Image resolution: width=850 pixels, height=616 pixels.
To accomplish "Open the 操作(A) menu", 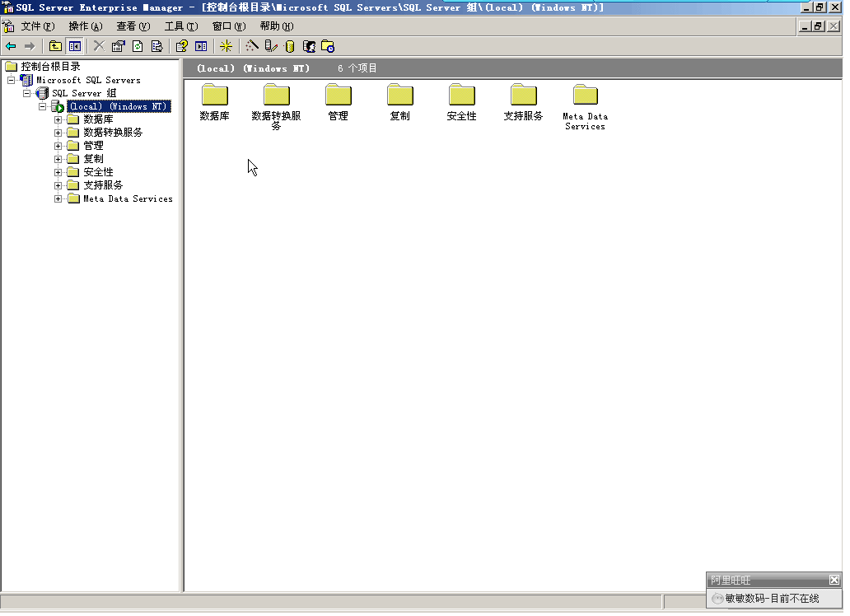I will (86, 26).
